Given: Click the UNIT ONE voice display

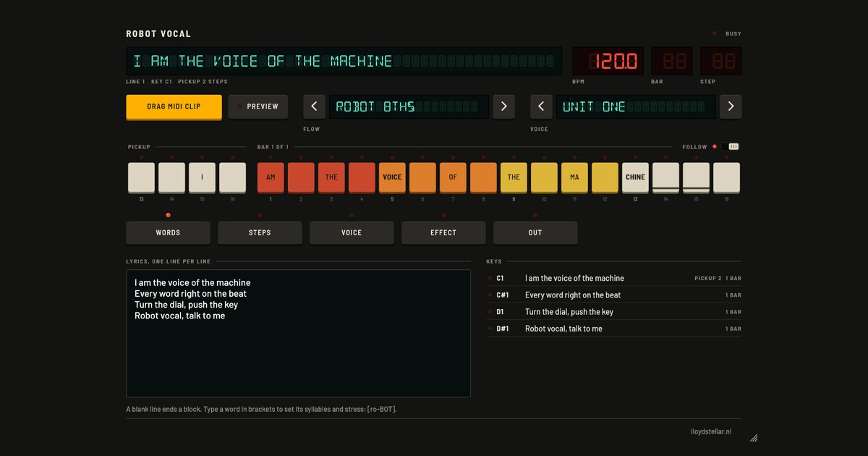Looking at the screenshot, I should [x=636, y=106].
